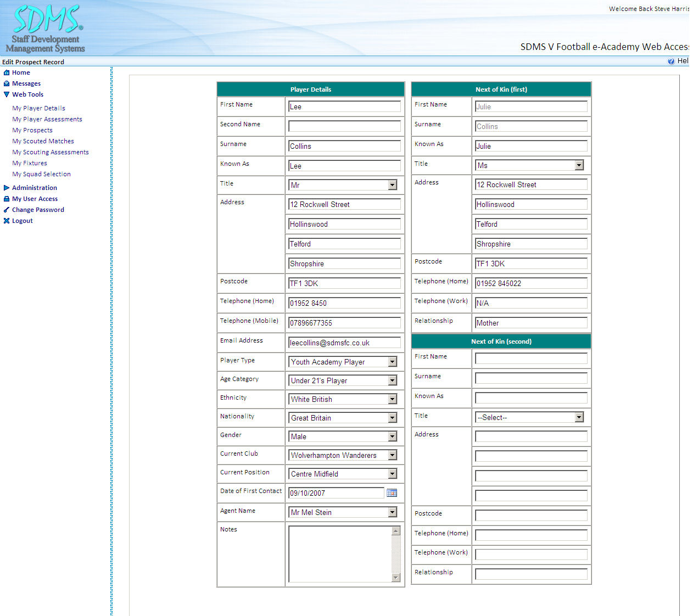Select Change Password menu label
The height and width of the screenshot is (616, 693).
tap(38, 210)
